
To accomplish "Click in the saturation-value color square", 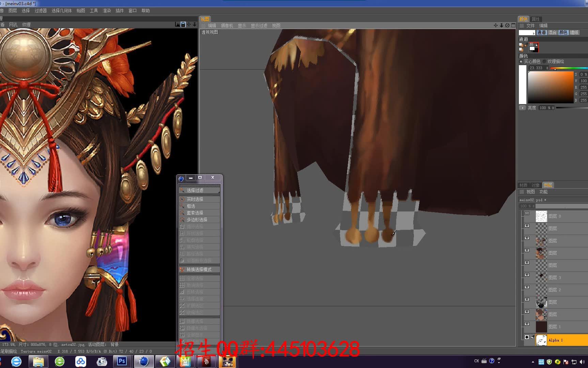I will coord(551,87).
